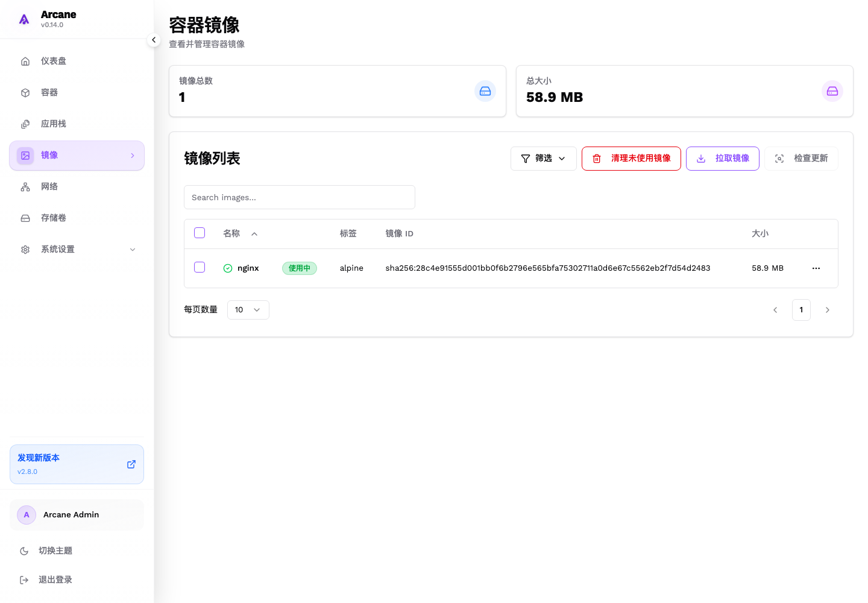Click the external link icon in update card
Image resolution: width=868 pixels, height=603 pixels.
coord(131,464)
